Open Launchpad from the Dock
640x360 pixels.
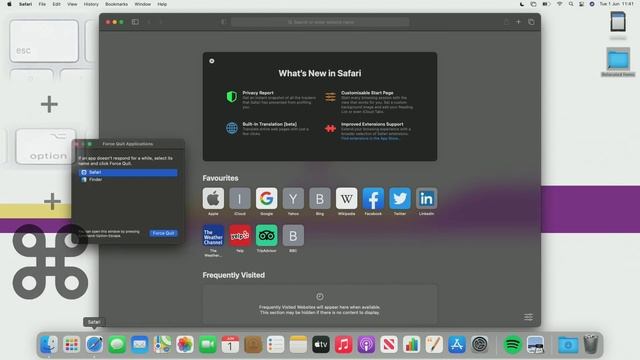(71, 344)
